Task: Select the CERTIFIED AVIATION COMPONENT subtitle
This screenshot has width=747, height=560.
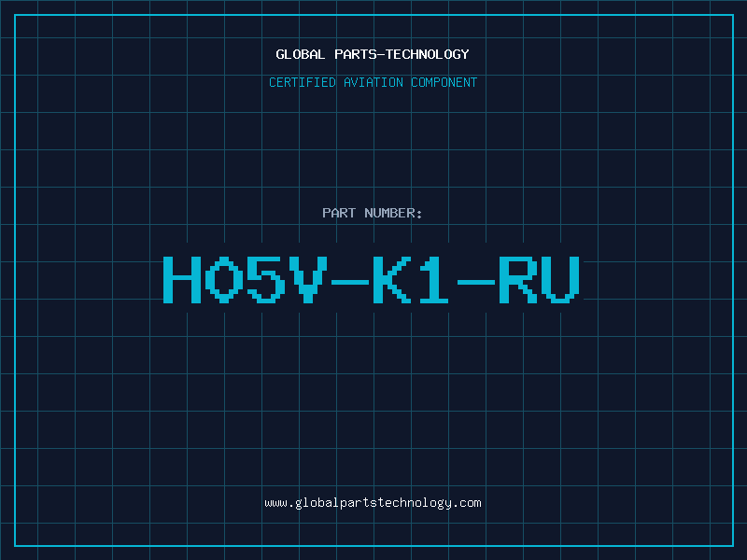Action: click(373, 82)
